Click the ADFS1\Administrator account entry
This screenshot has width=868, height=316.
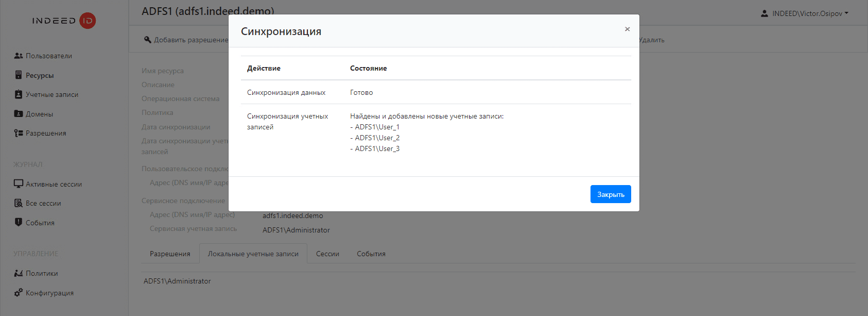[x=177, y=281]
